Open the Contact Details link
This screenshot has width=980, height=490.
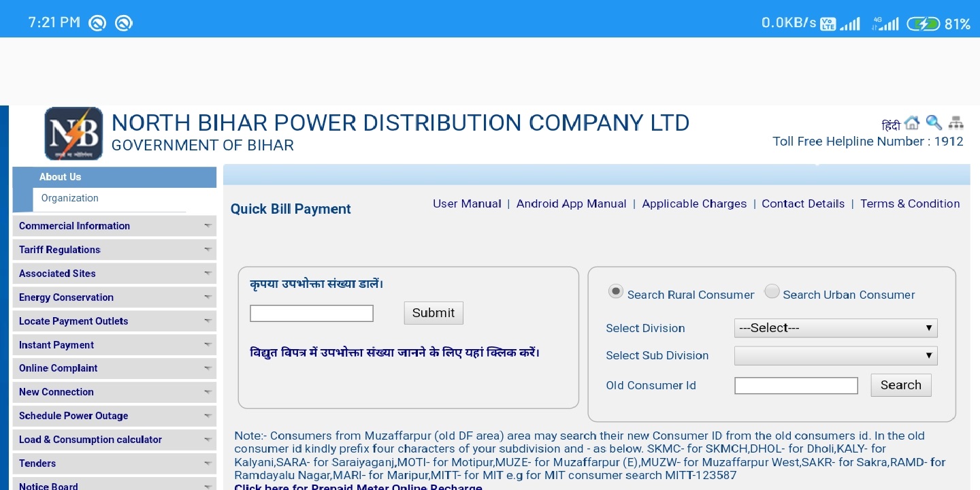tap(803, 203)
